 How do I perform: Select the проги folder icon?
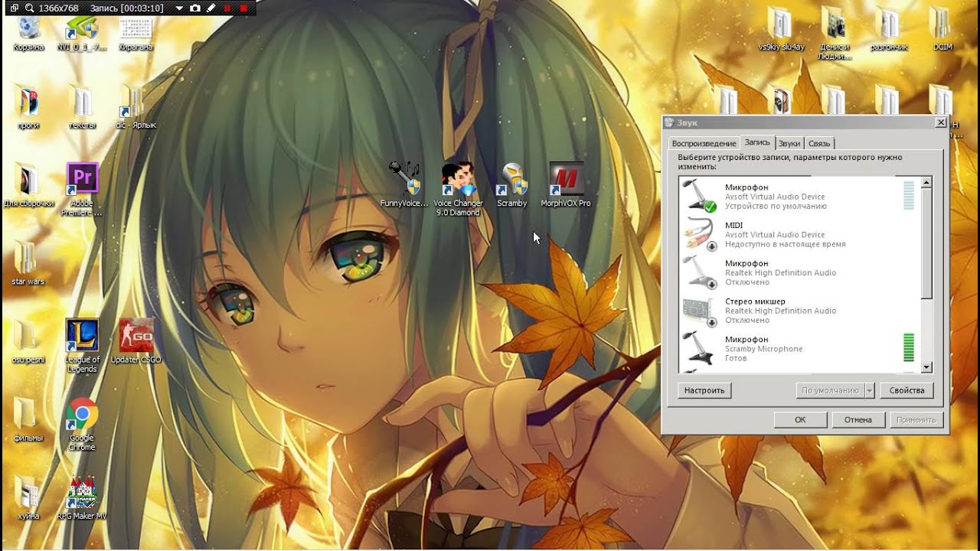[28, 107]
